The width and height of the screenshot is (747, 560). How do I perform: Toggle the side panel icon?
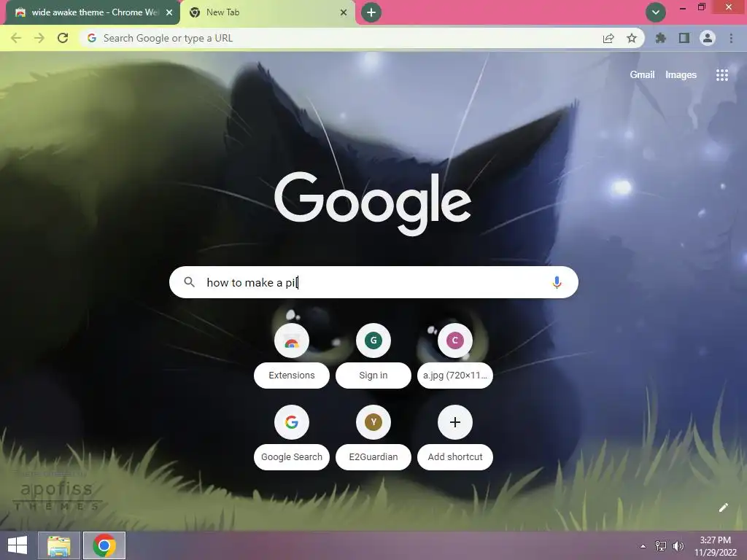click(684, 38)
